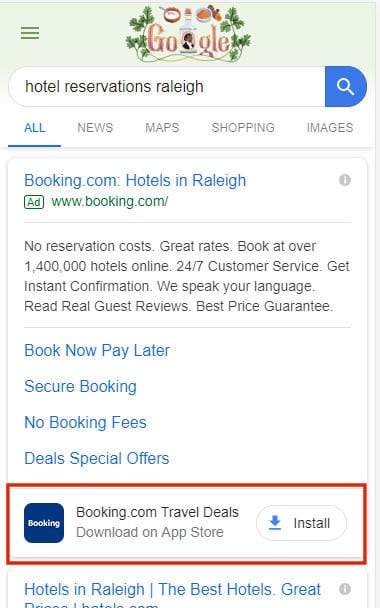The width and height of the screenshot is (380, 608).
Task: Switch to the MAPS tab
Action: coord(162,128)
